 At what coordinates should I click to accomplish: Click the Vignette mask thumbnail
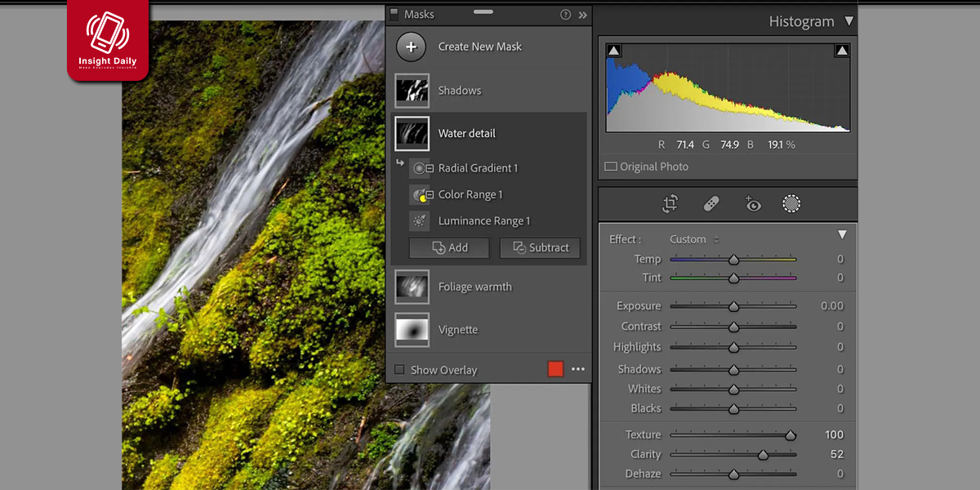(x=412, y=330)
